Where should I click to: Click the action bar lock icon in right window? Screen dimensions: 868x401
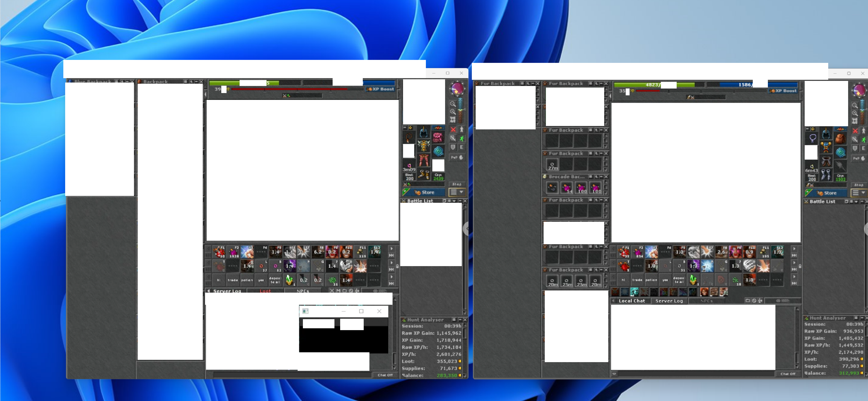coord(800,266)
